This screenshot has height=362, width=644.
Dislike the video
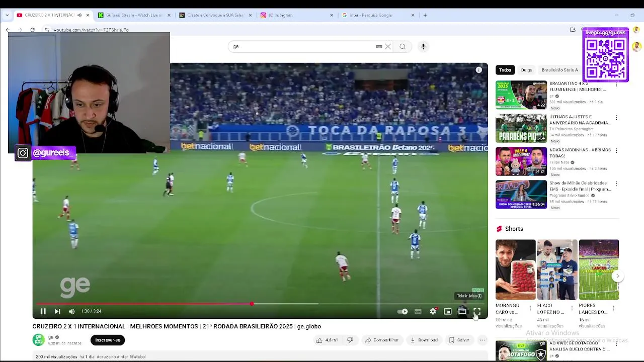click(x=350, y=340)
